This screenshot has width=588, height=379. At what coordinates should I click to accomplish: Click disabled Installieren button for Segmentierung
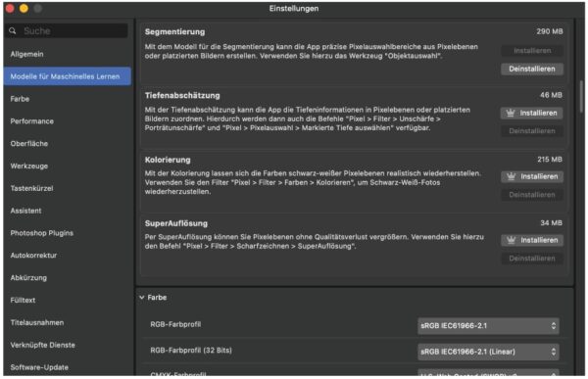(x=532, y=51)
